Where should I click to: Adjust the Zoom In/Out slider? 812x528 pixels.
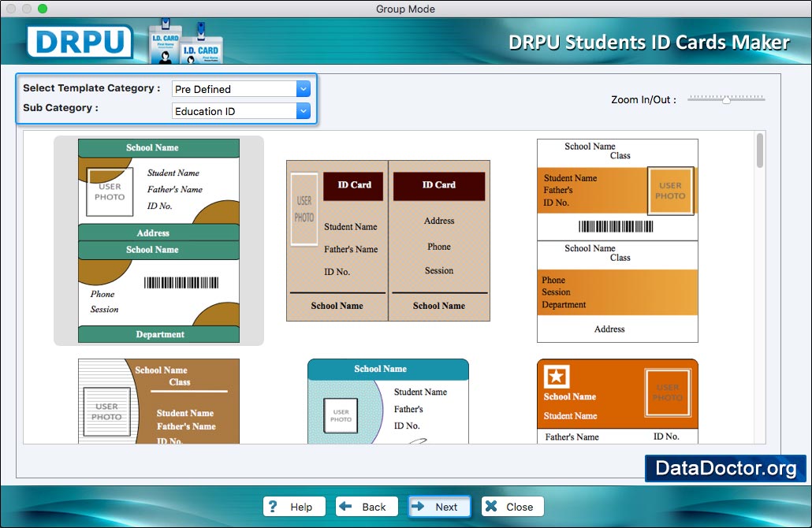coord(726,99)
